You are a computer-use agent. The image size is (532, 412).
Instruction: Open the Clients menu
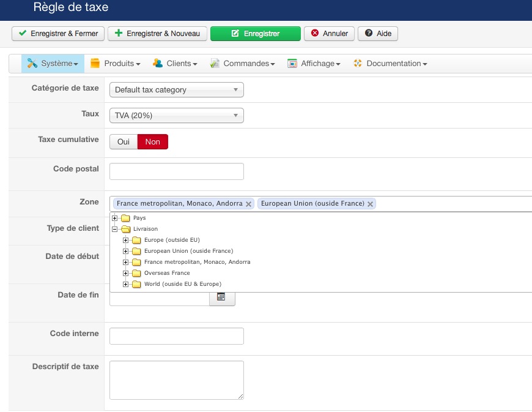click(x=175, y=64)
